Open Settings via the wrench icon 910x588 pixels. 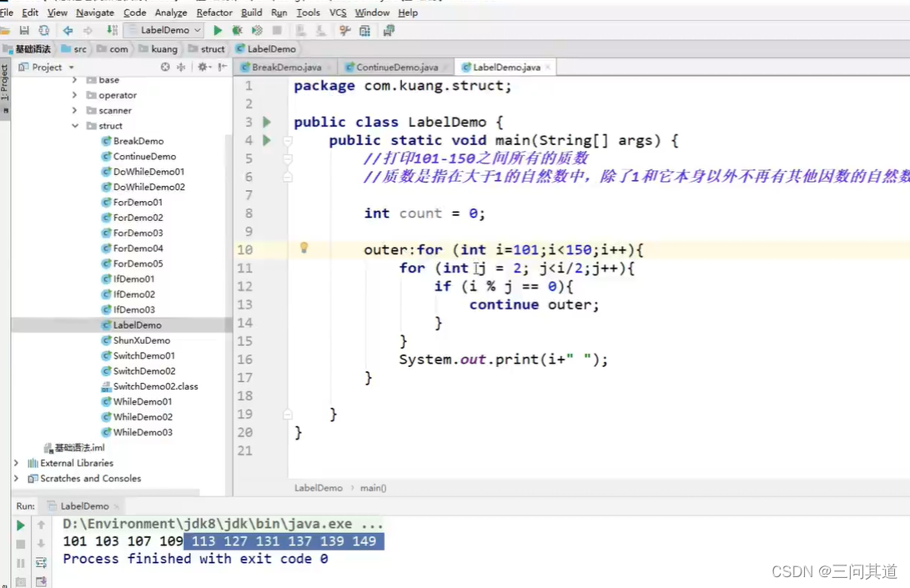344,30
